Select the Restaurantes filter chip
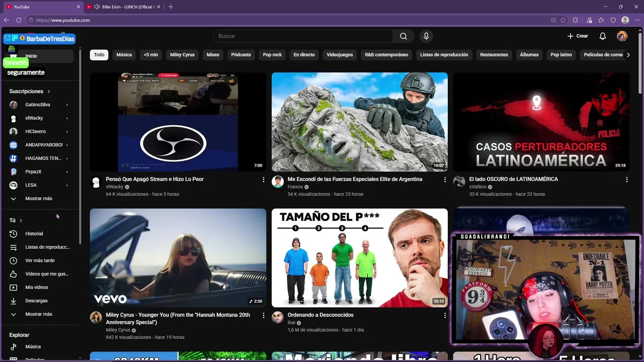The image size is (644, 362). pos(494,55)
